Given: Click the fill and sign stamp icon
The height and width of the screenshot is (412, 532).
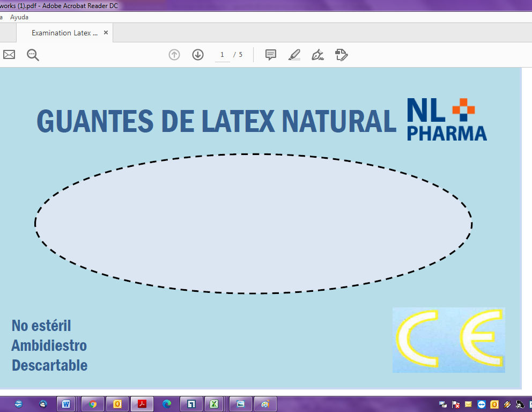Looking at the screenshot, I should point(341,55).
